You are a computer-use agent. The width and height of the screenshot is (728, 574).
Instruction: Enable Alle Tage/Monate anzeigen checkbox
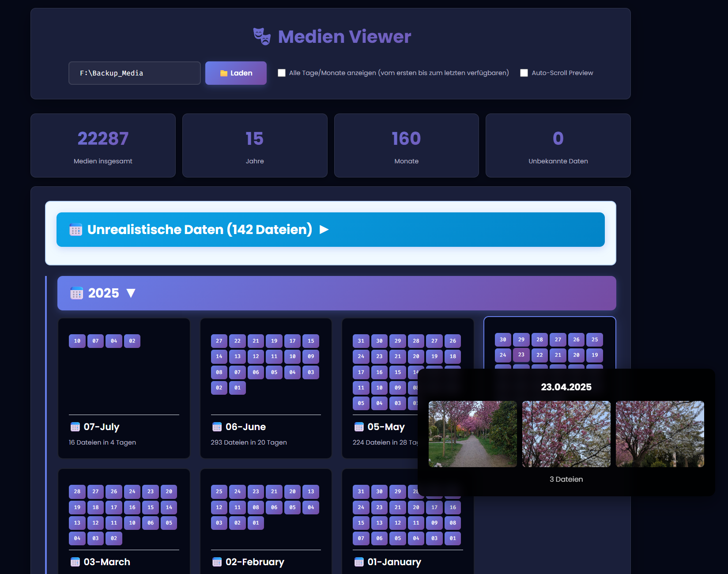pyautogui.click(x=282, y=73)
